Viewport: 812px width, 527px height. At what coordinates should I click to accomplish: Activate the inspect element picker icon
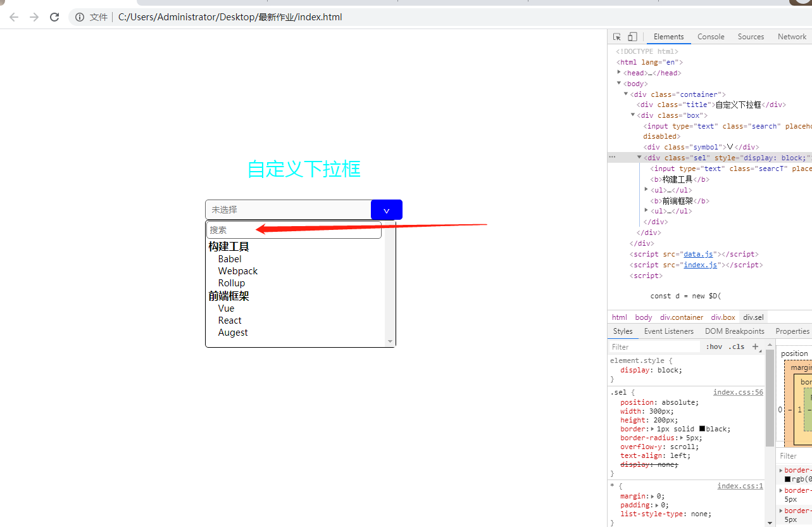pyautogui.click(x=617, y=37)
